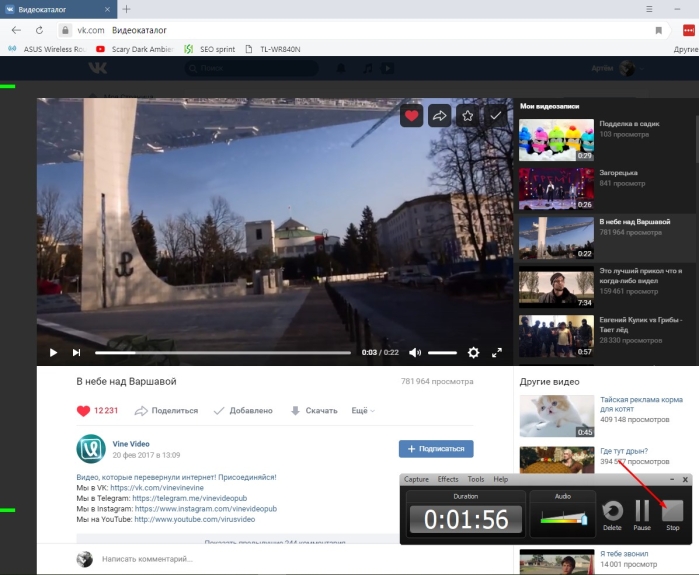Expand the Ещё dropdown menu
Screen dimensions: 699x575
tap(363, 411)
